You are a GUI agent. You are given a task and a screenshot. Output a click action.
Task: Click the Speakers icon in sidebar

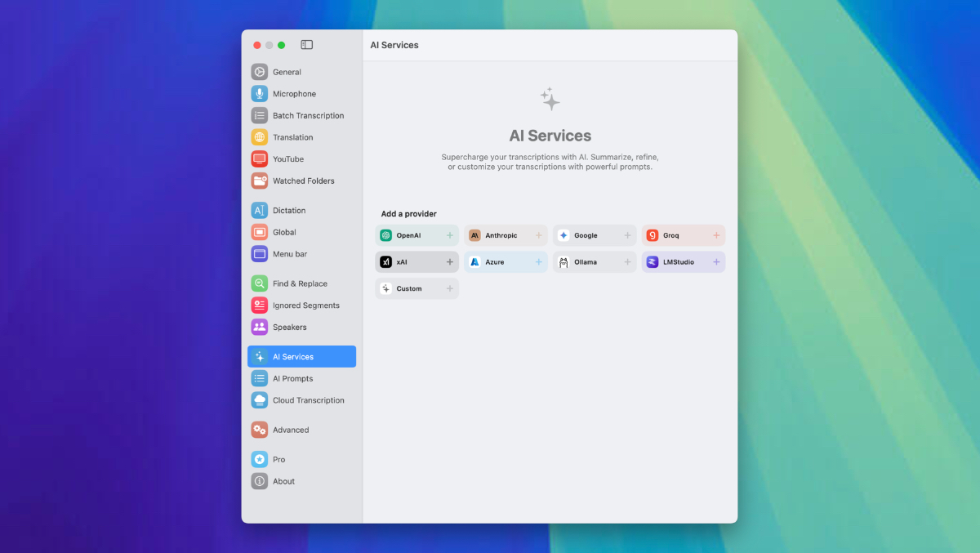pos(260,328)
